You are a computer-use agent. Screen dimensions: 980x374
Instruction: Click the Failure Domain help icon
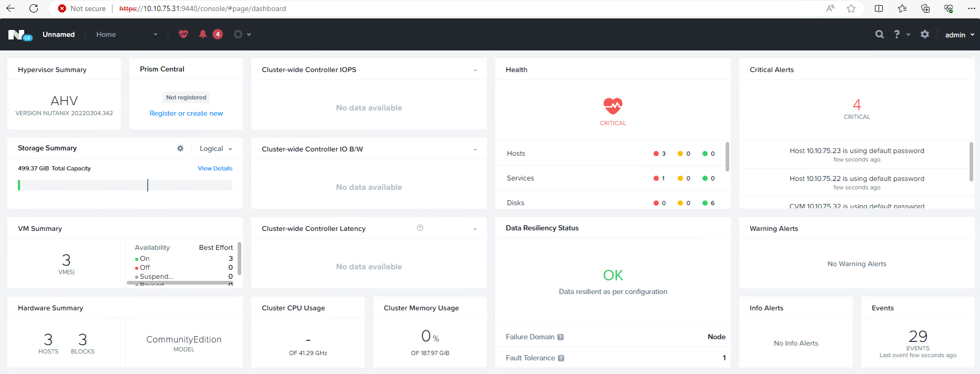click(x=560, y=337)
